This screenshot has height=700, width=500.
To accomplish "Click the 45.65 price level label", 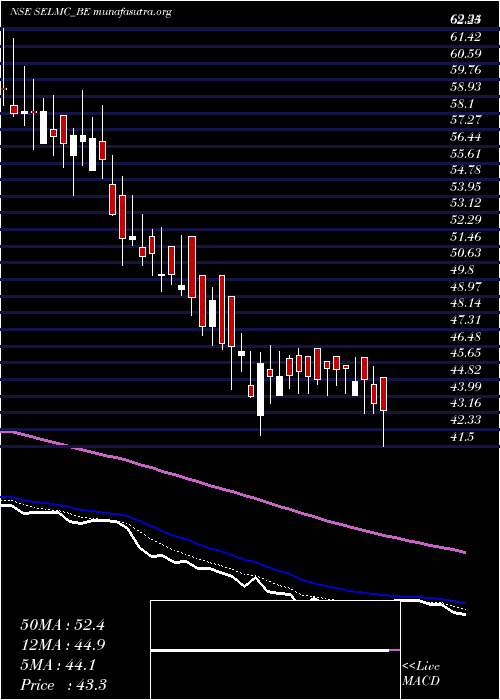I will pos(466,354).
